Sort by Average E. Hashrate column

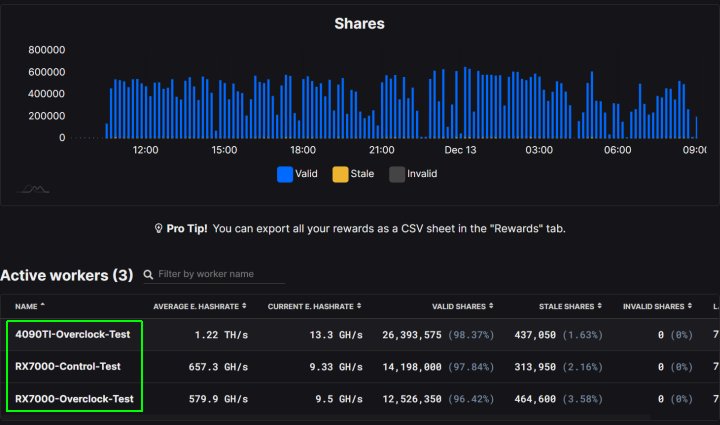click(x=199, y=305)
